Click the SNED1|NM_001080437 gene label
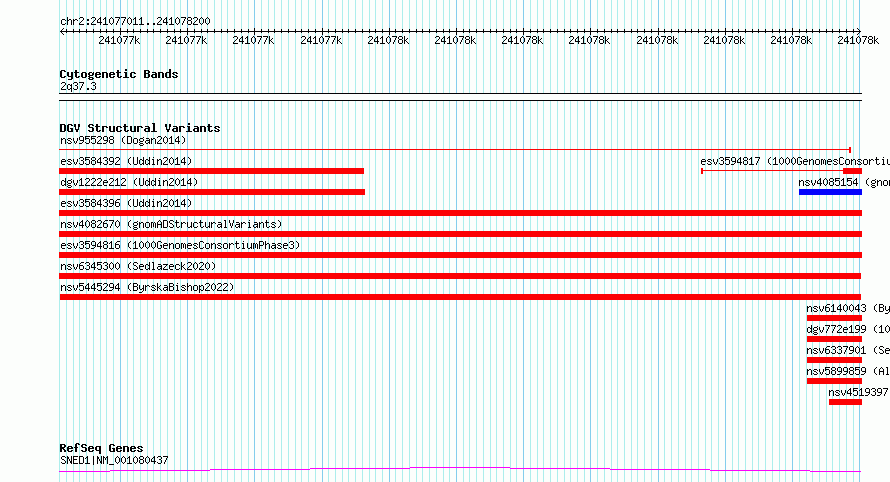Image resolution: width=890 pixels, height=482 pixels. [x=114, y=460]
